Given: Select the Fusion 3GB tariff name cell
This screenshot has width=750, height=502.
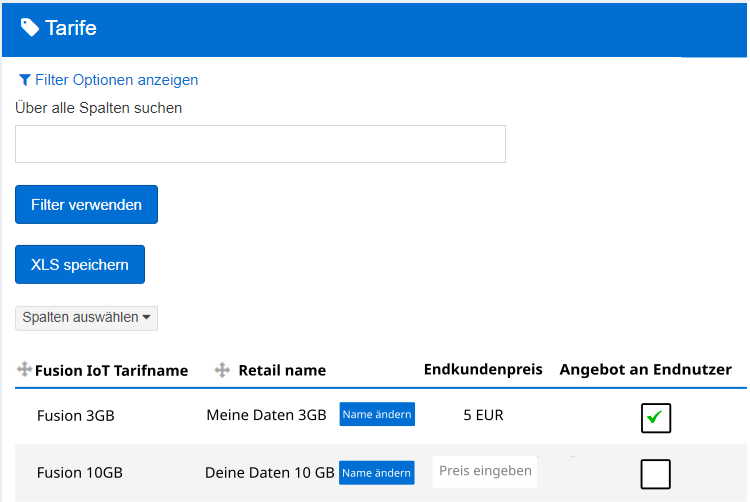Looking at the screenshot, I should (x=75, y=416).
